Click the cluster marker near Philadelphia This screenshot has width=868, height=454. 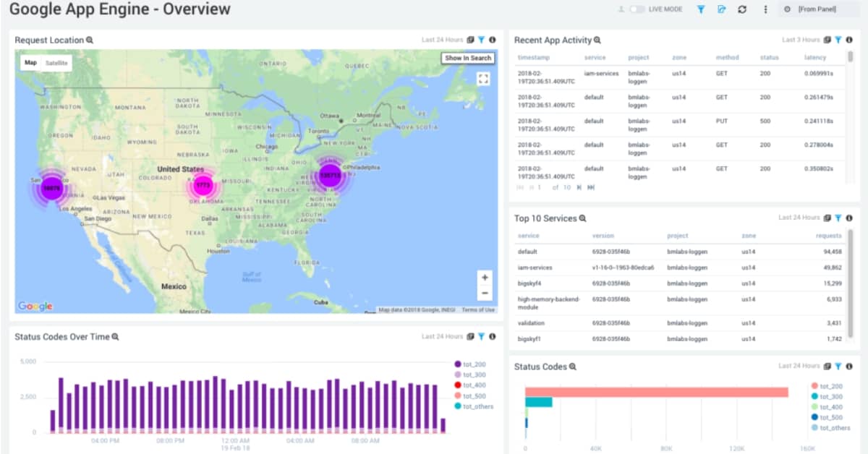pos(330,175)
